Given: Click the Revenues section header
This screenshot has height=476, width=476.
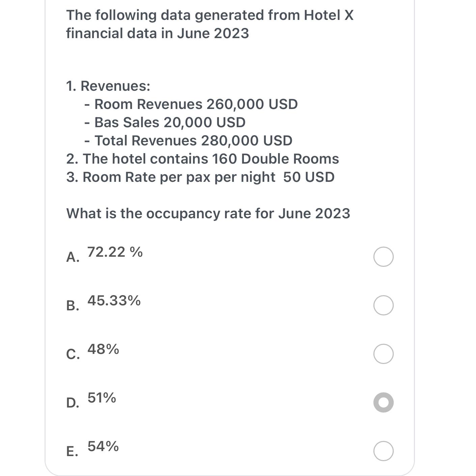Looking at the screenshot, I should [108, 86].
